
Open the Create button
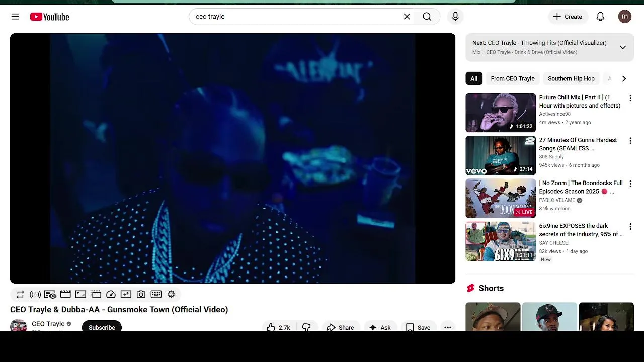(x=568, y=17)
